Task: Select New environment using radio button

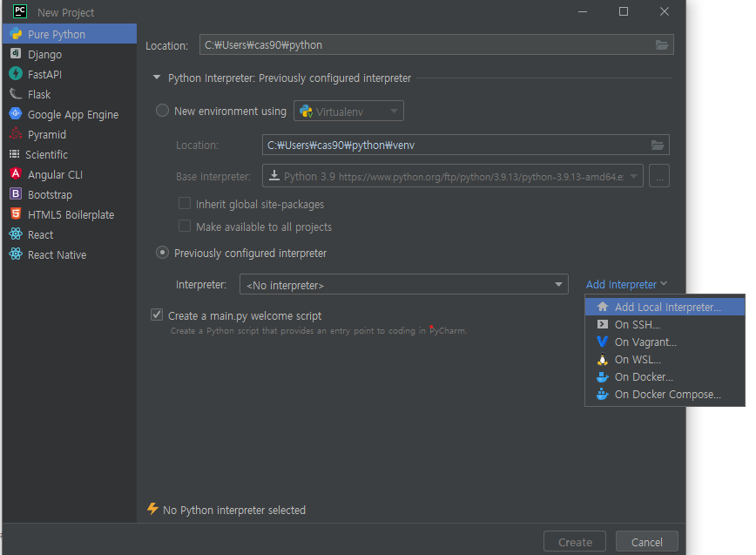Action: 163,111
